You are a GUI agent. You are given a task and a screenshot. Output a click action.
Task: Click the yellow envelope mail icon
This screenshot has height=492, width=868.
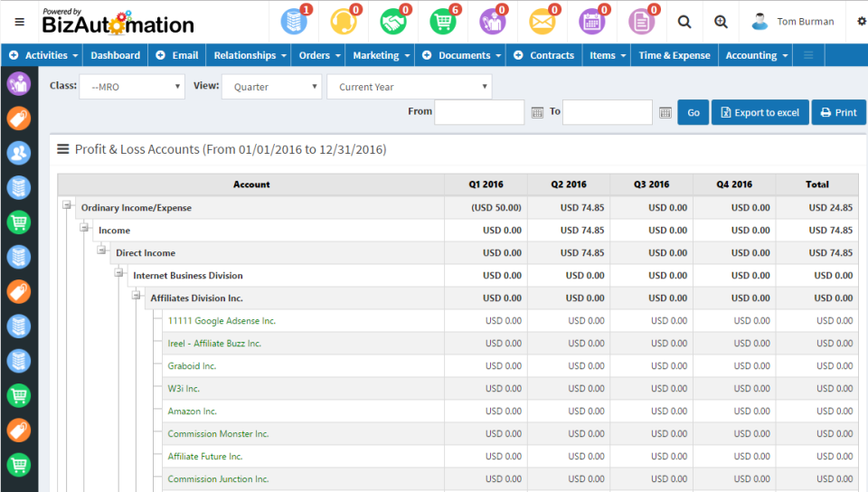(542, 21)
